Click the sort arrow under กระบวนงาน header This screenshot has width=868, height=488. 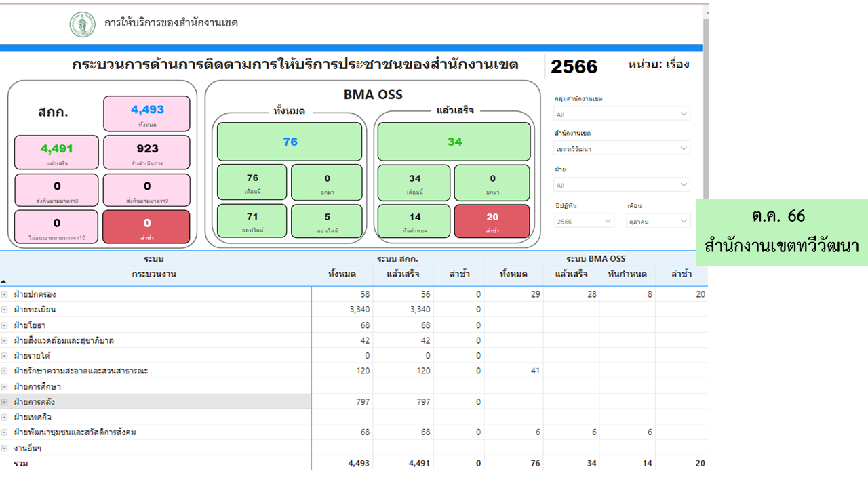(3, 281)
